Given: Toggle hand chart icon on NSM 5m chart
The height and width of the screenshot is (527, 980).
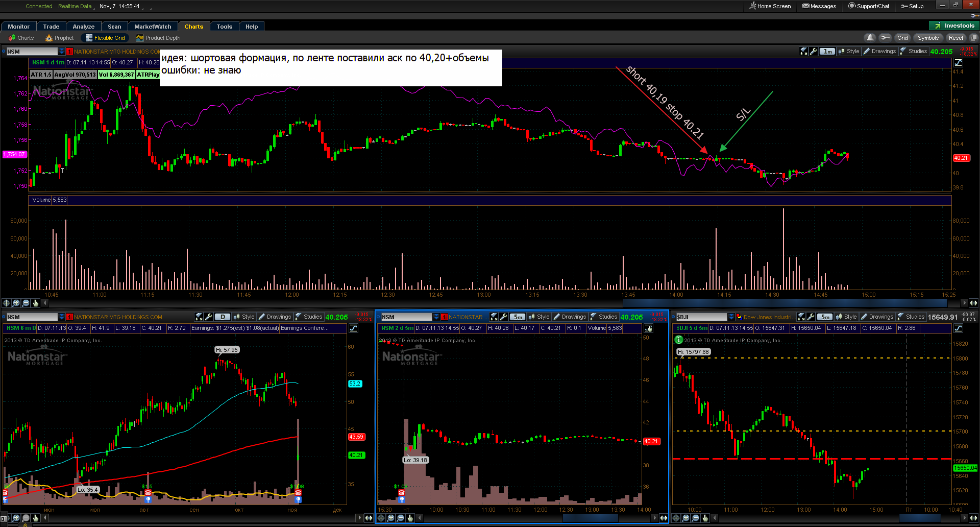Looking at the screenshot, I should 649,328.
